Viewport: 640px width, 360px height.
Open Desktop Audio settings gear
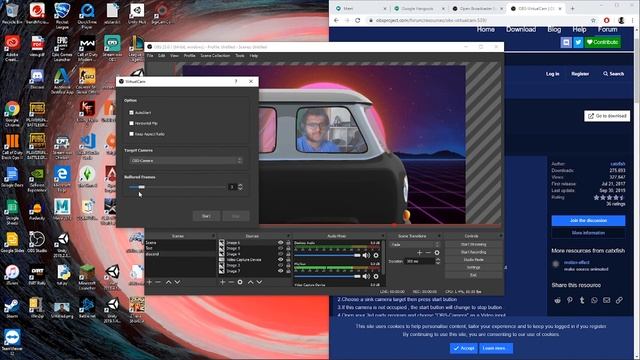point(376,256)
